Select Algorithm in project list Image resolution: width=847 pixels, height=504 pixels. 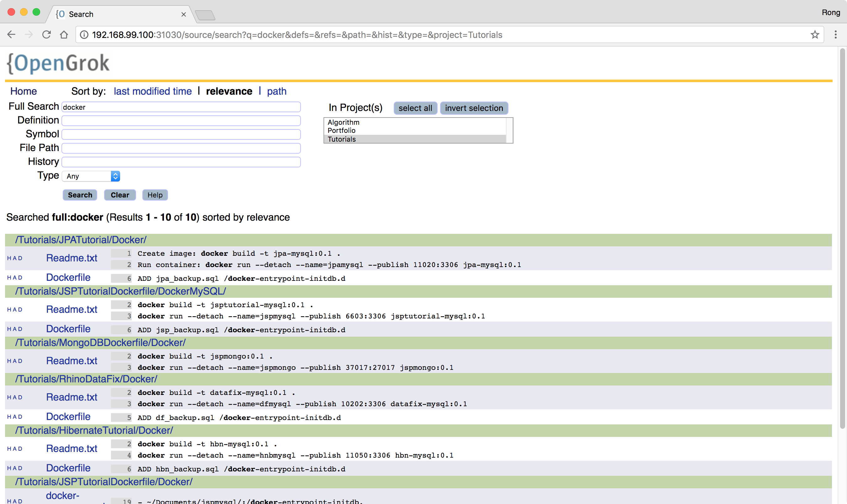pos(415,122)
